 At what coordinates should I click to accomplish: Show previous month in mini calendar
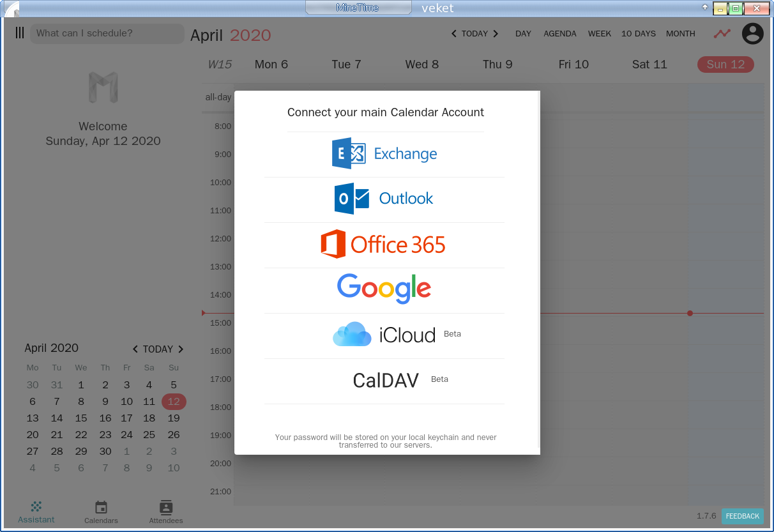135,349
